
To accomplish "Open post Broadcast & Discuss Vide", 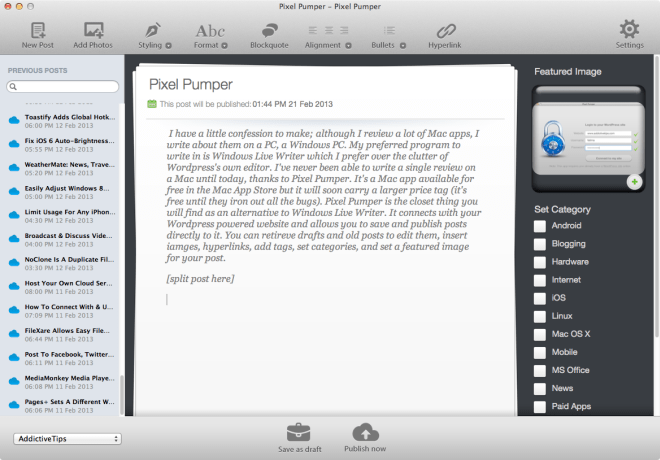I will (62, 239).
